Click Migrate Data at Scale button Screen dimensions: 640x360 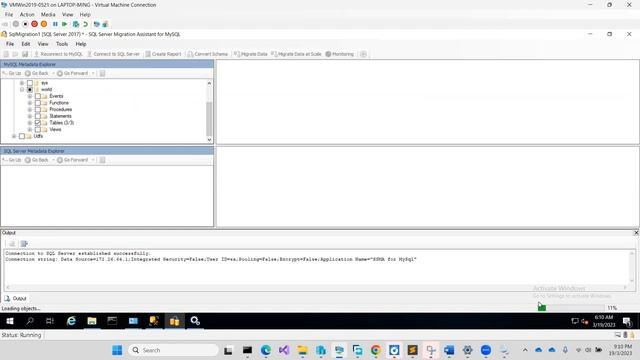[296, 54]
